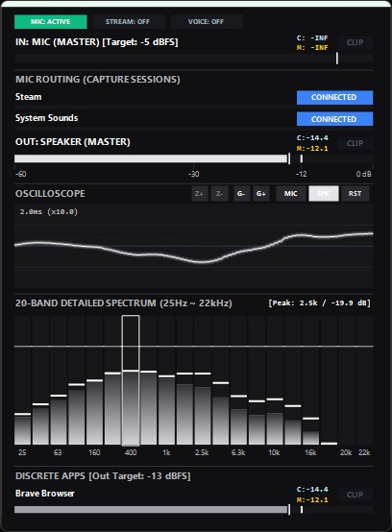The height and width of the screenshot is (532, 392).
Task: Select the 63 Hz spectrum band bar
Action: [x=59, y=380]
